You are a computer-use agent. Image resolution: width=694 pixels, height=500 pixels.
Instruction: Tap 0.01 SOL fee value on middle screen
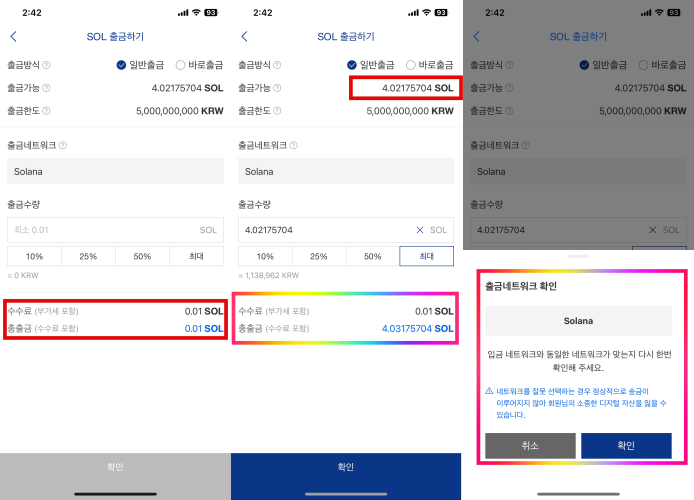click(x=434, y=312)
